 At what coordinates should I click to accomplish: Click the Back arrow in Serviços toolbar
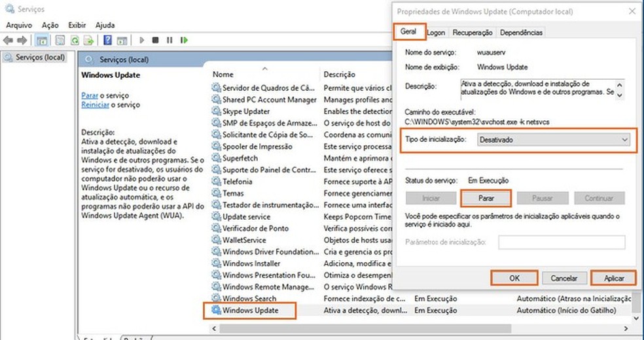click(x=9, y=40)
